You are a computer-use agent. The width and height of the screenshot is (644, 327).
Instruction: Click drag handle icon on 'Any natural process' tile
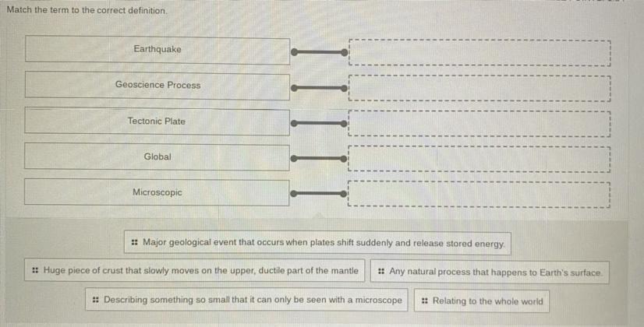coord(380,272)
